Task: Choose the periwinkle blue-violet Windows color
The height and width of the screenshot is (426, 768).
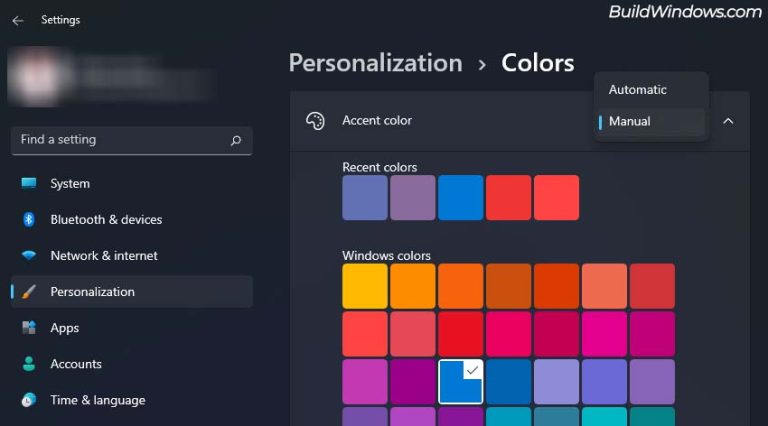Action: pos(604,382)
